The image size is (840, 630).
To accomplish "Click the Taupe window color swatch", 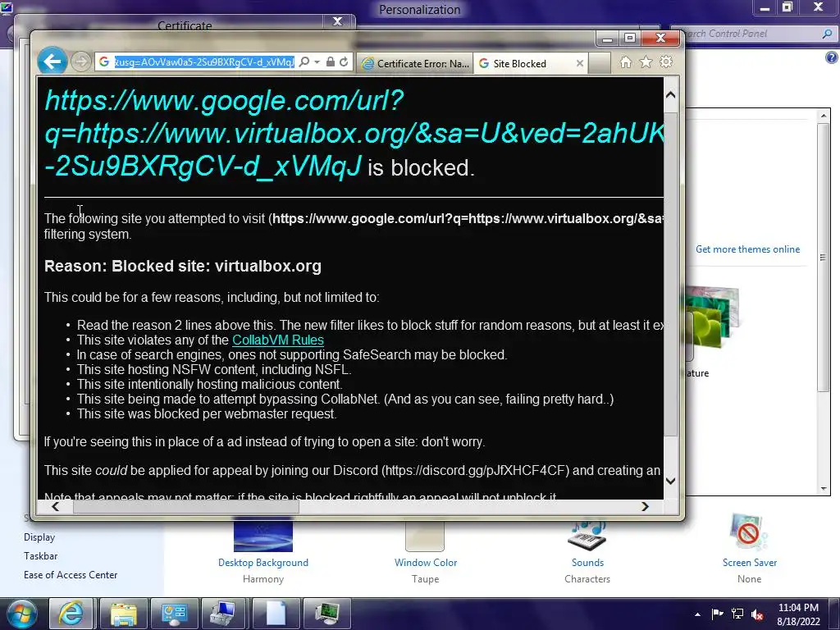I will point(425,536).
